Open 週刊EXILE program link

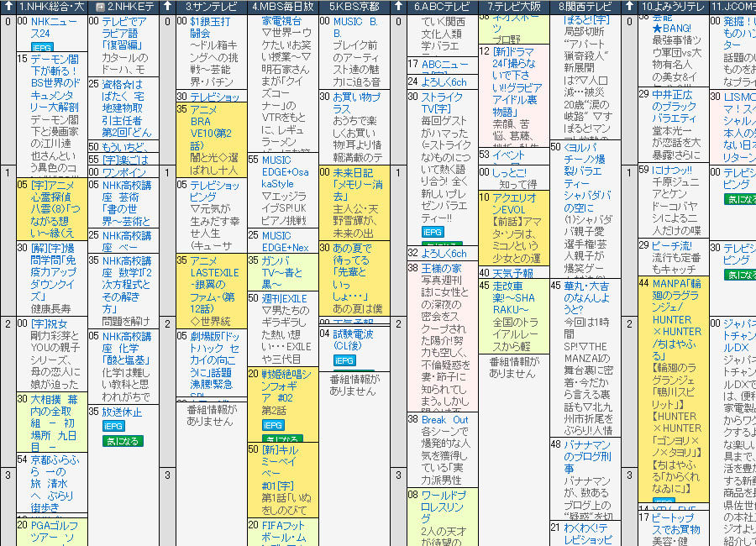pyautogui.click(x=285, y=298)
